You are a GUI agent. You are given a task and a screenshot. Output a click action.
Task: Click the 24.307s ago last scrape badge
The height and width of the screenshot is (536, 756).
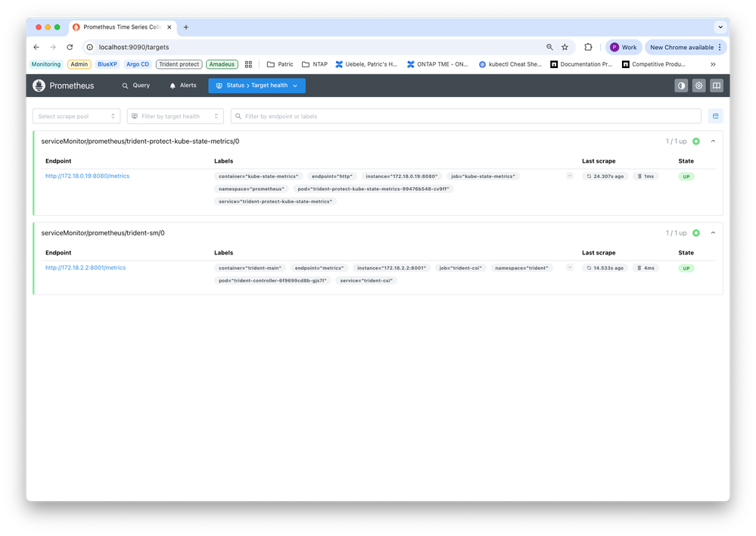605,176
